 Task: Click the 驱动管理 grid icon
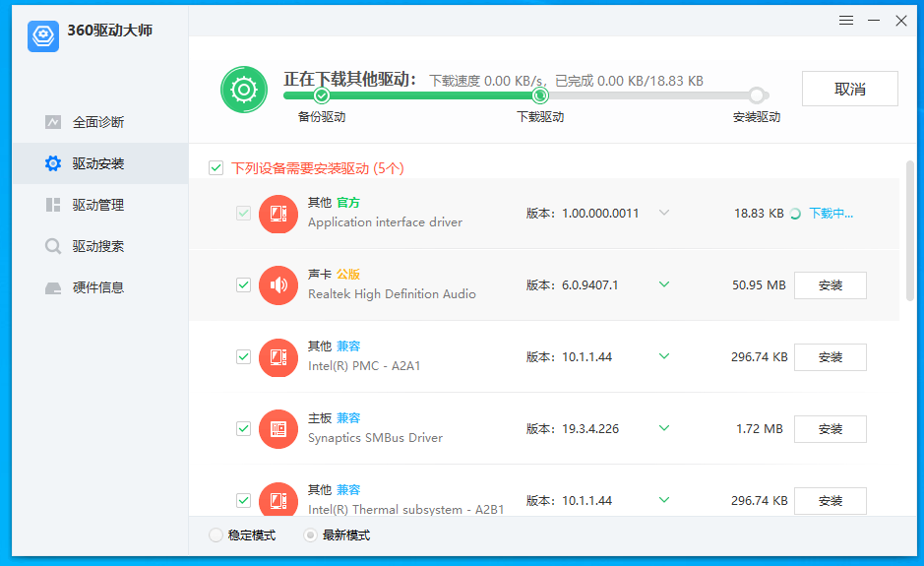(x=53, y=205)
